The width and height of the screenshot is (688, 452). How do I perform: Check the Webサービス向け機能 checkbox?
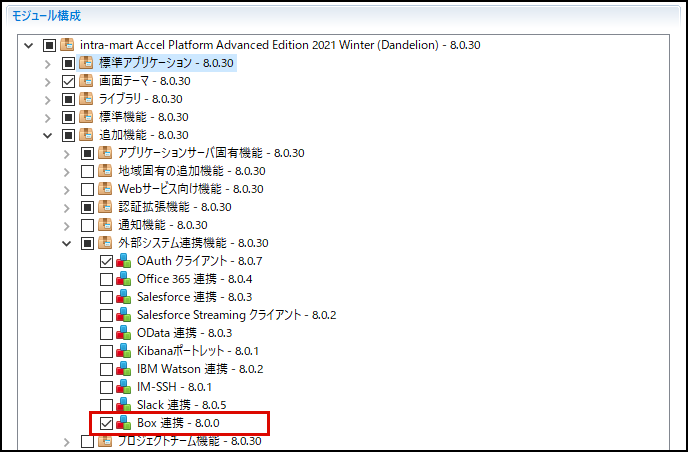pyautogui.click(x=87, y=189)
